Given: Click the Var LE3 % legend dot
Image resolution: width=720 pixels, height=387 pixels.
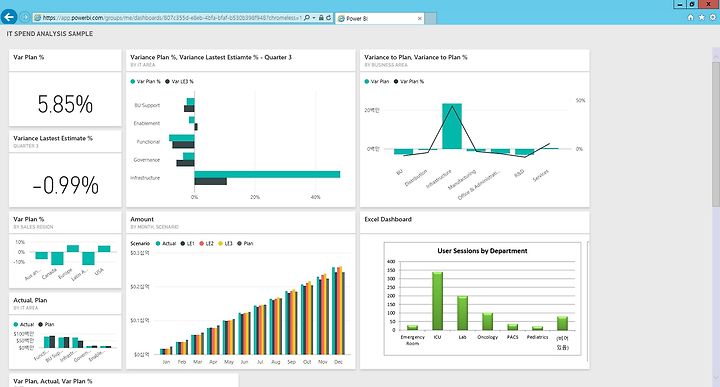Looking at the screenshot, I should 168,81.
